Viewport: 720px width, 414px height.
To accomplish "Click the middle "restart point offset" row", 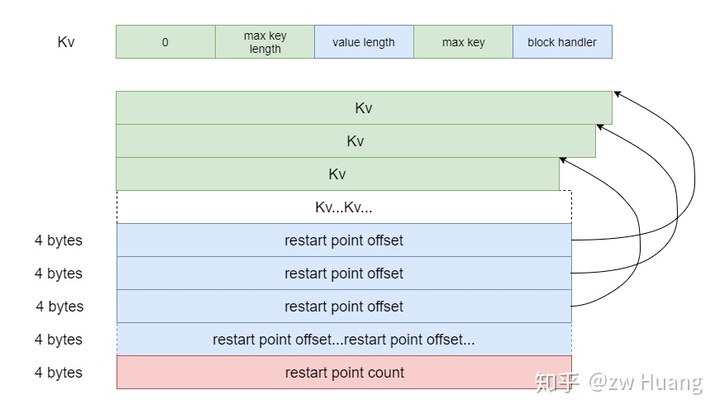I will coord(344,273).
